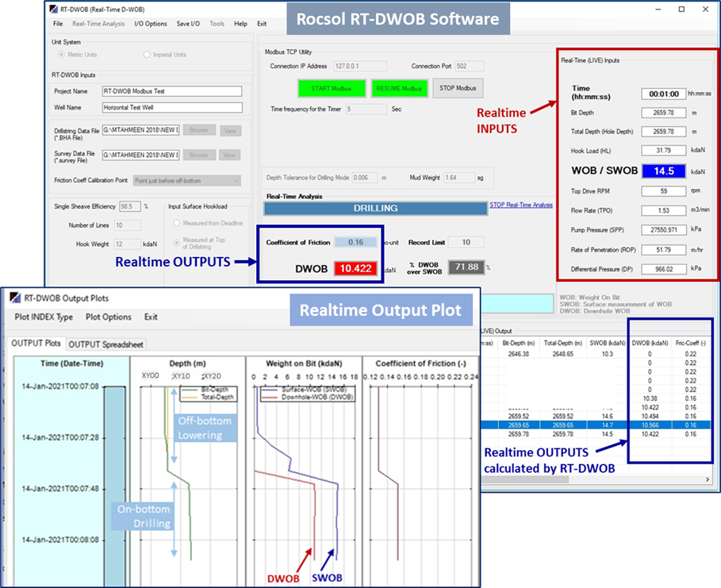
Task: Click the RESUME Modbus button
Action: [399, 88]
